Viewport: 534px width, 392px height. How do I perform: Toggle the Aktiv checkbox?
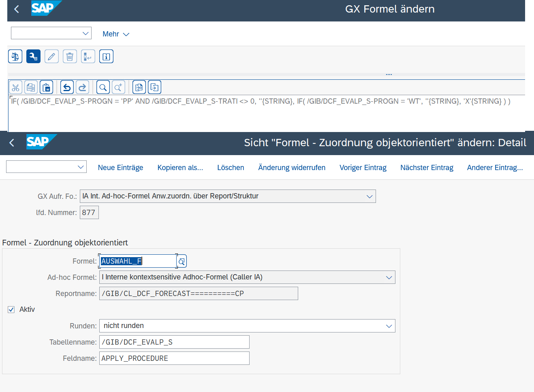pyautogui.click(x=11, y=309)
